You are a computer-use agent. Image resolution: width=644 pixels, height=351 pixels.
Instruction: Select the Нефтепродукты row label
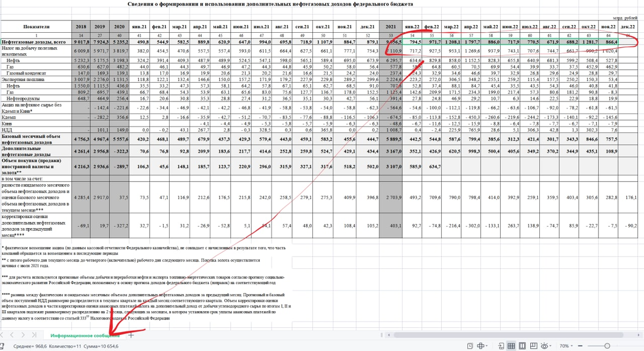tap(35, 98)
